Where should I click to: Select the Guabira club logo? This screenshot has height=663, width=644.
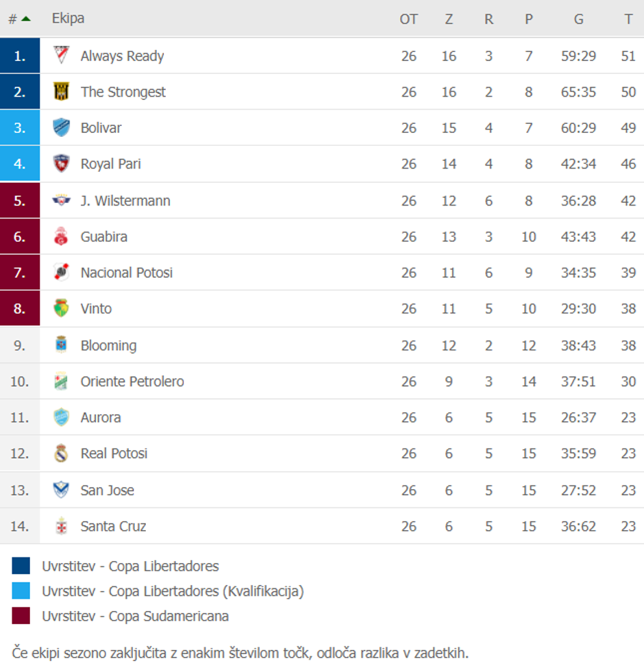60,236
